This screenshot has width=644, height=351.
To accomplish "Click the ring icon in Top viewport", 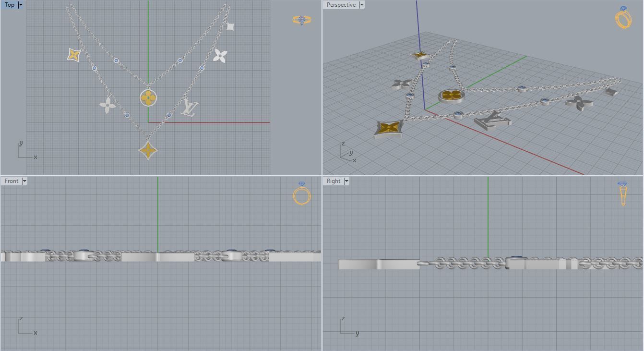I will coord(301,20).
